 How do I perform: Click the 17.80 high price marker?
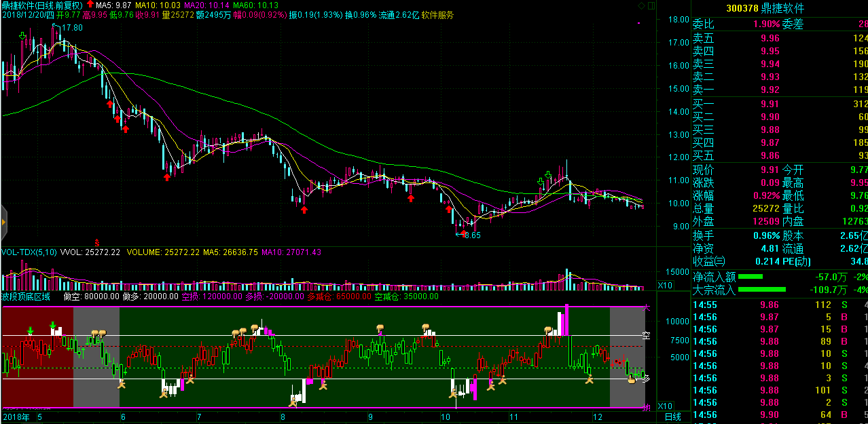pos(71,28)
